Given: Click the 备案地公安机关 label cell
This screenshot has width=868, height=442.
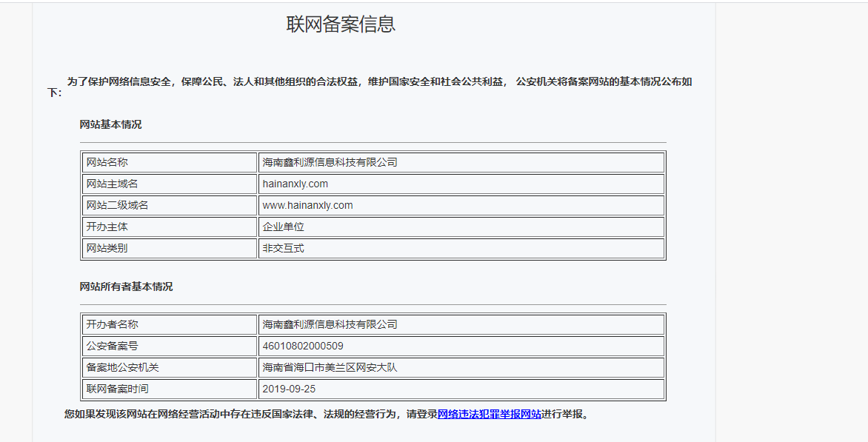Looking at the screenshot, I should click(x=122, y=367).
